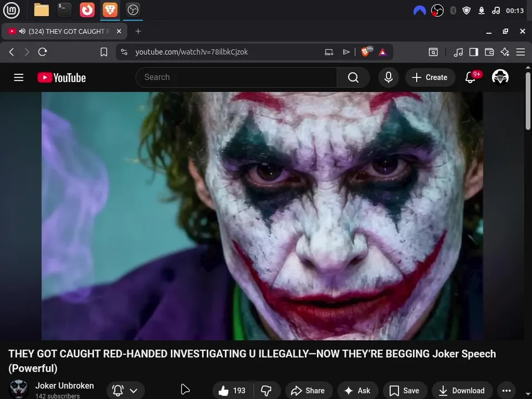Open a new browser tab

click(138, 31)
